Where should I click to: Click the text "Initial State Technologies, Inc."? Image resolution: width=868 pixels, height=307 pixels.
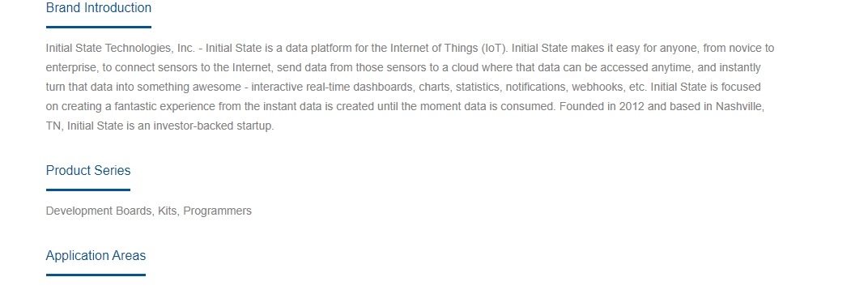point(121,49)
